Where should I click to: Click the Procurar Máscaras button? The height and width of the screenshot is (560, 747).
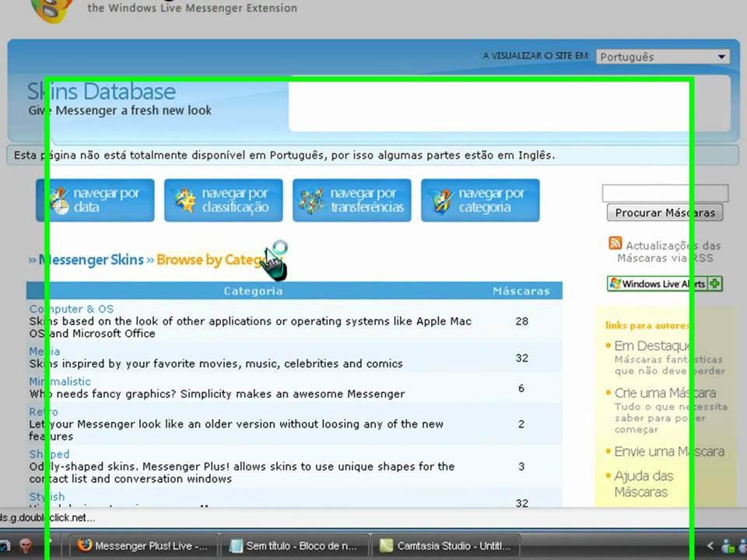click(x=665, y=212)
